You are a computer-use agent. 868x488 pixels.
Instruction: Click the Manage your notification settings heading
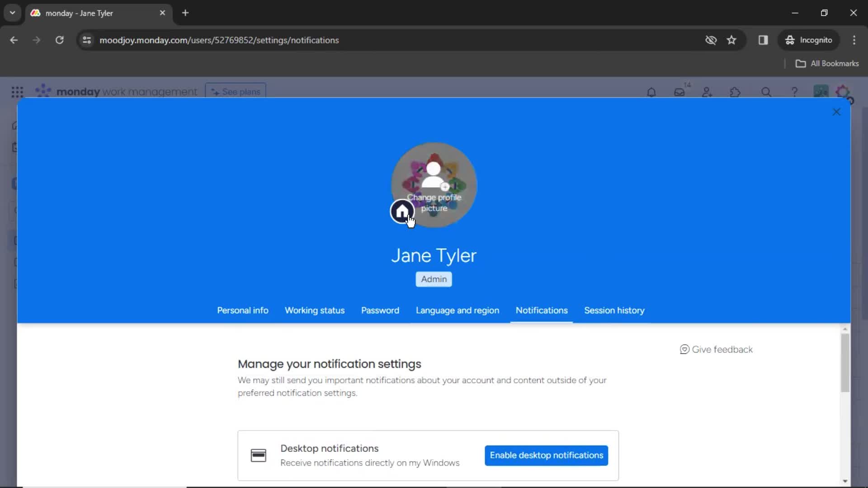coord(330,364)
